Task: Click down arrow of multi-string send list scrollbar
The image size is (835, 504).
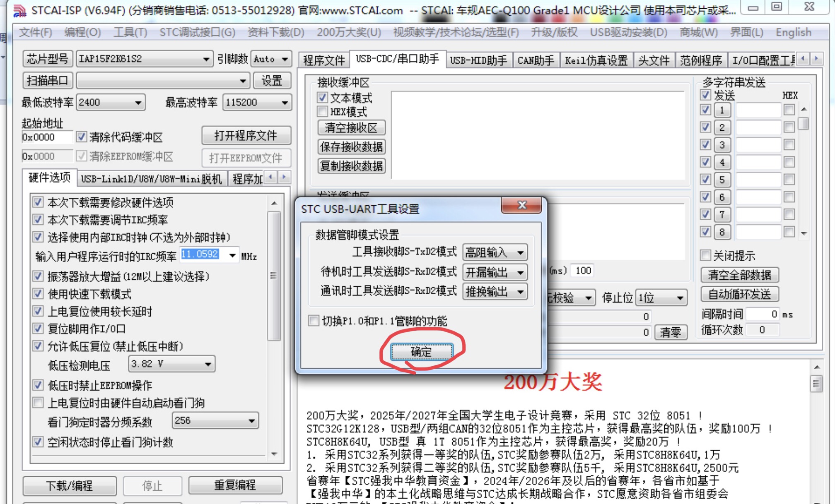Action: click(x=804, y=234)
